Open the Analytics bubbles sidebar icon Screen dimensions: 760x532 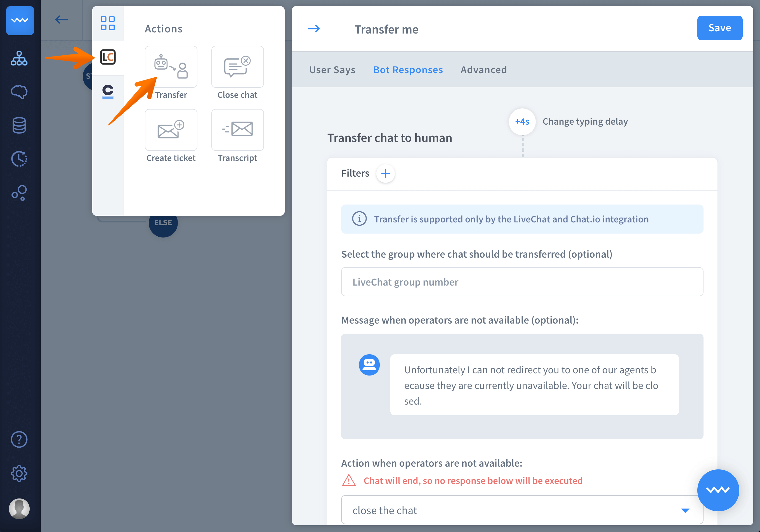tap(19, 193)
